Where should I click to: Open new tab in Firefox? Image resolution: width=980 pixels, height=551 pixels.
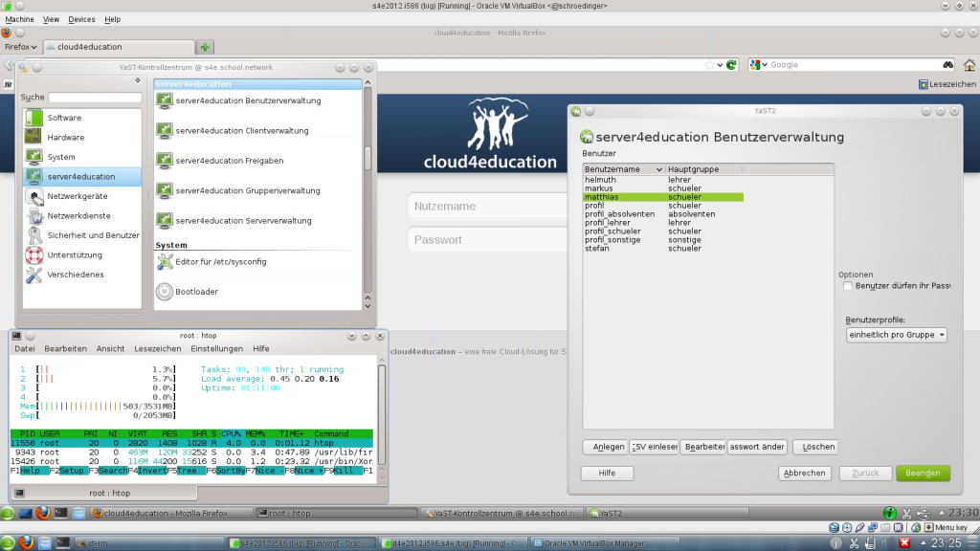pos(205,47)
